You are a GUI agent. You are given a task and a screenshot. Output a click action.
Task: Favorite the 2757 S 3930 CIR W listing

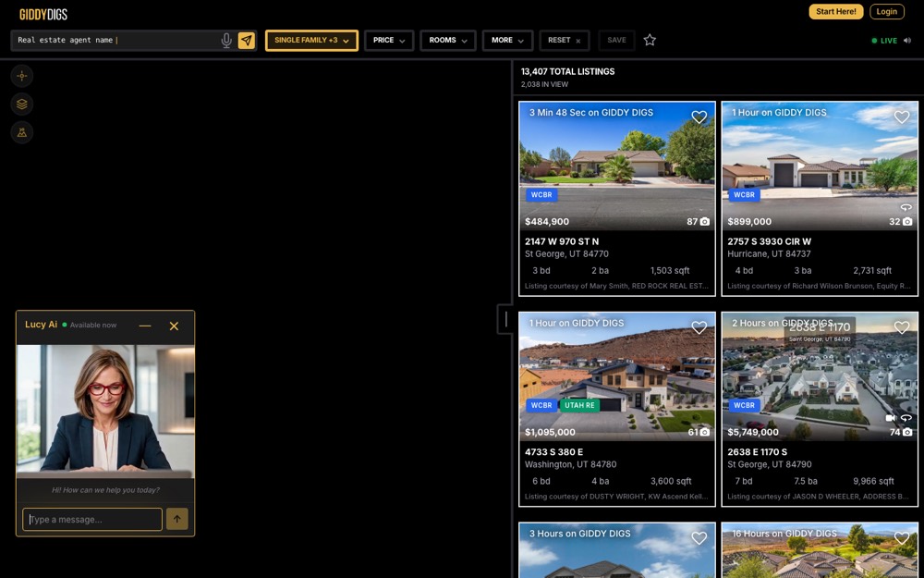902,117
